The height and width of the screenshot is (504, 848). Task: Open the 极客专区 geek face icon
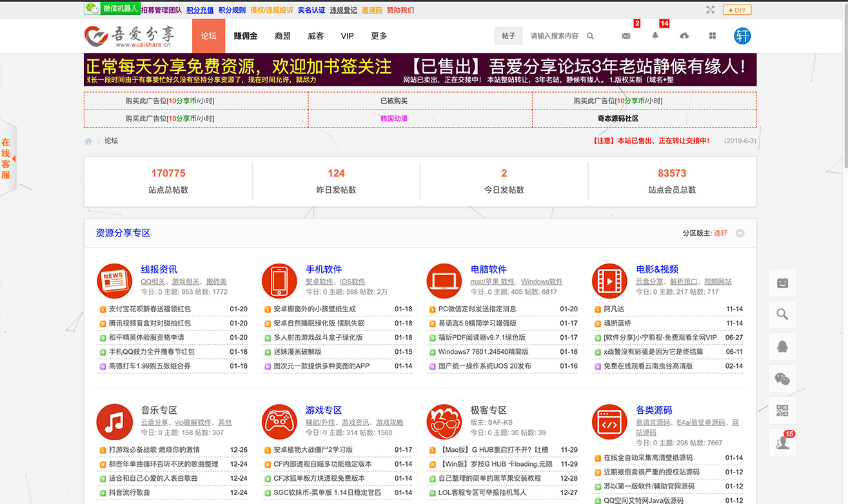tap(444, 422)
